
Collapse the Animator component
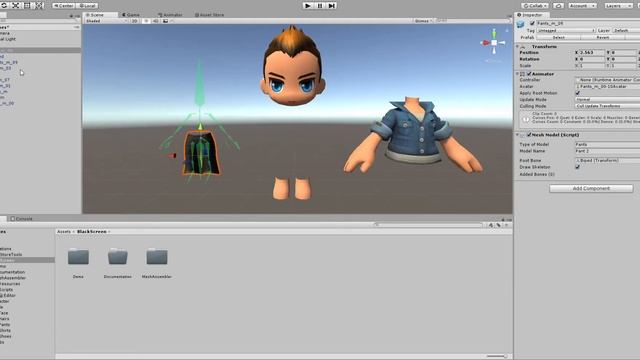point(518,74)
